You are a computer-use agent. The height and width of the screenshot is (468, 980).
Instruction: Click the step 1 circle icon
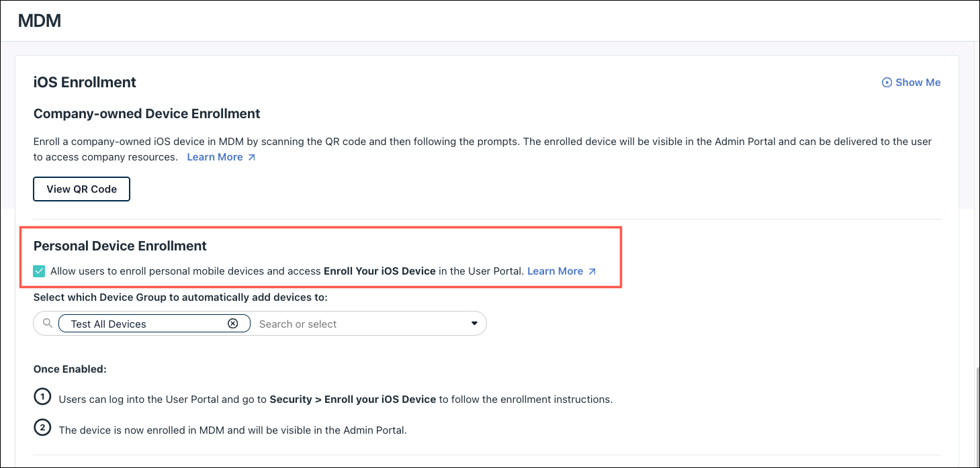[42, 397]
